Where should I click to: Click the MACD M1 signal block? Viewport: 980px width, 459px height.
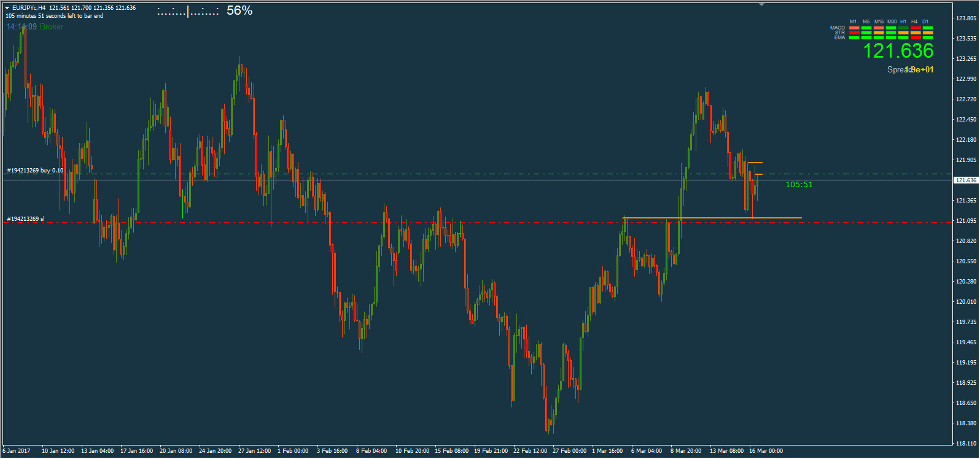pos(854,28)
